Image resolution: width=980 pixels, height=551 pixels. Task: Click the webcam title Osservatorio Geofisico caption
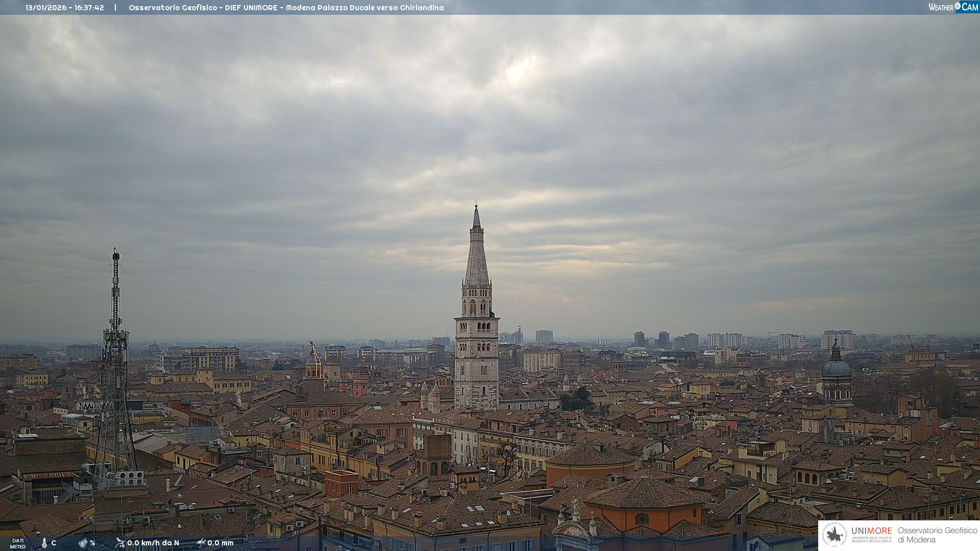point(286,8)
